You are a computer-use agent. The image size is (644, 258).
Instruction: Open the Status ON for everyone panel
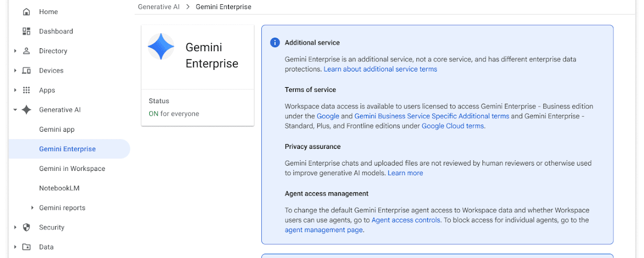coord(197,107)
